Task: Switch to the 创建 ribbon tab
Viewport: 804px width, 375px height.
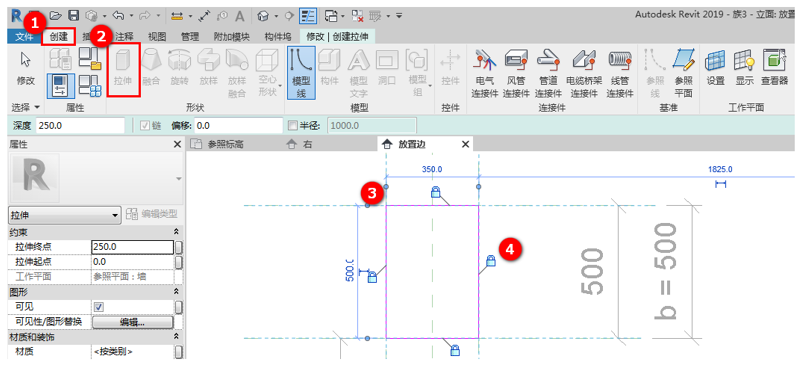Action: (58, 37)
